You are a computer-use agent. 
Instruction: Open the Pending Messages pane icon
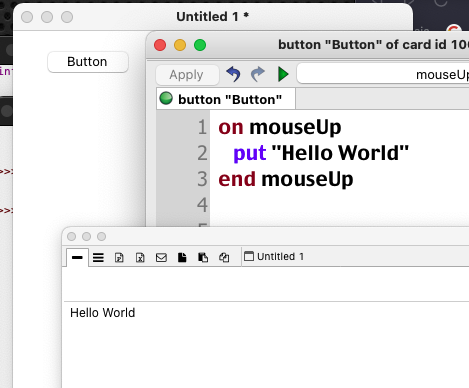pyautogui.click(x=161, y=257)
